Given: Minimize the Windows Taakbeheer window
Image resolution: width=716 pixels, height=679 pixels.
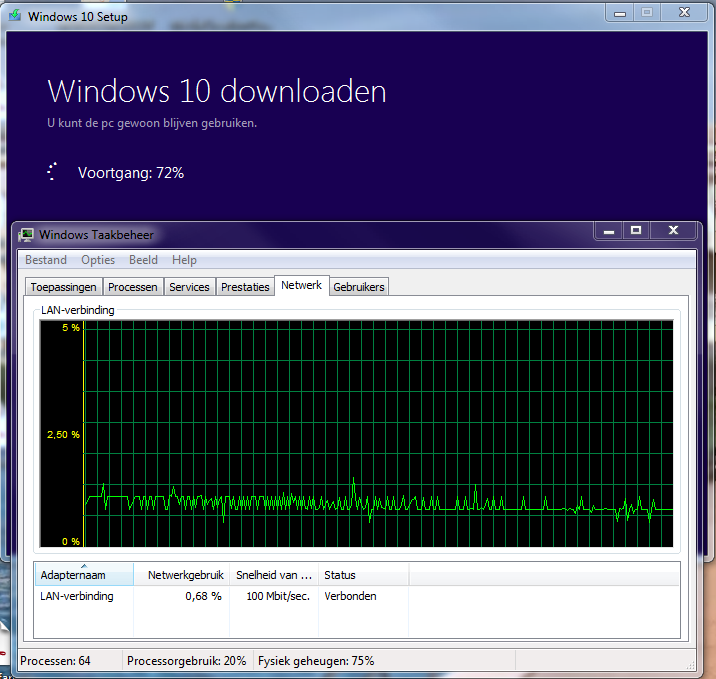Looking at the screenshot, I should tap(607, 231).
